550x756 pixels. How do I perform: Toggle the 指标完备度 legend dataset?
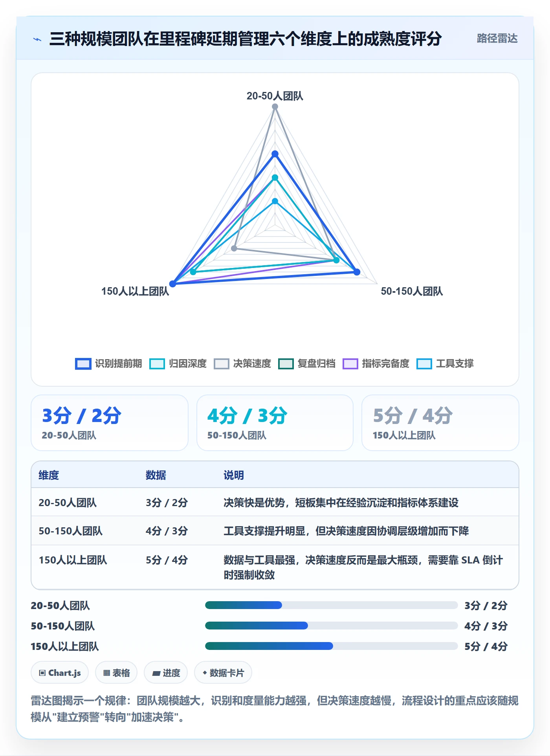point(376,363)
